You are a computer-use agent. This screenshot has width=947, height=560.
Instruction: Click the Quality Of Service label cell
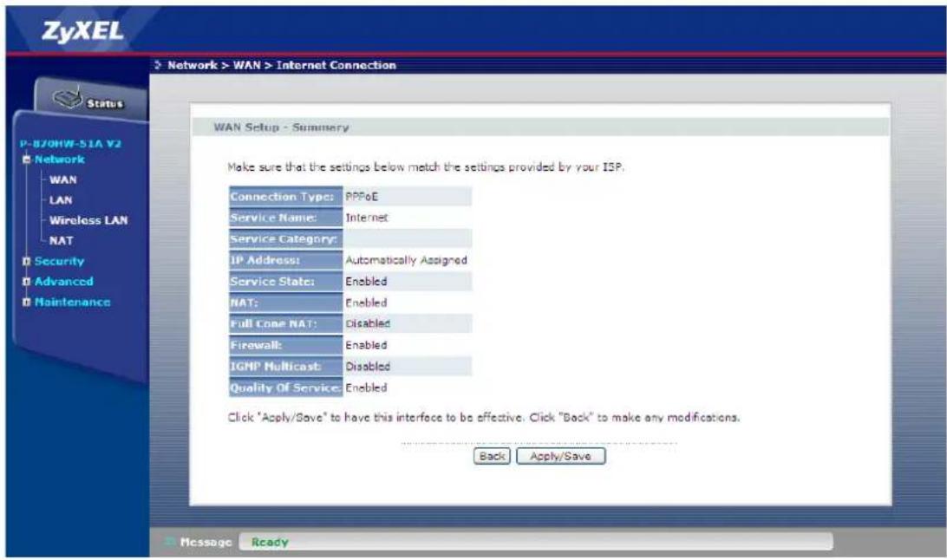pyautogui.click(x=285, y=387)
